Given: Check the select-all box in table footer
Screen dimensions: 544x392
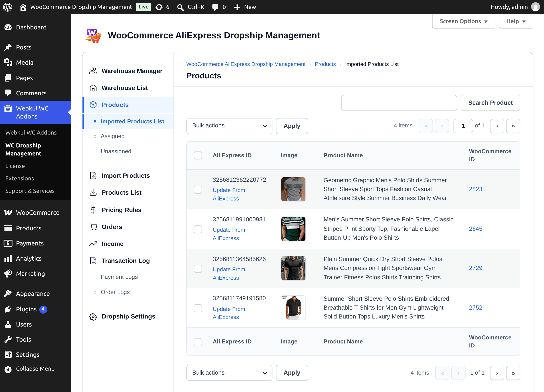Looking at the screenshot, I should point(198,342).
